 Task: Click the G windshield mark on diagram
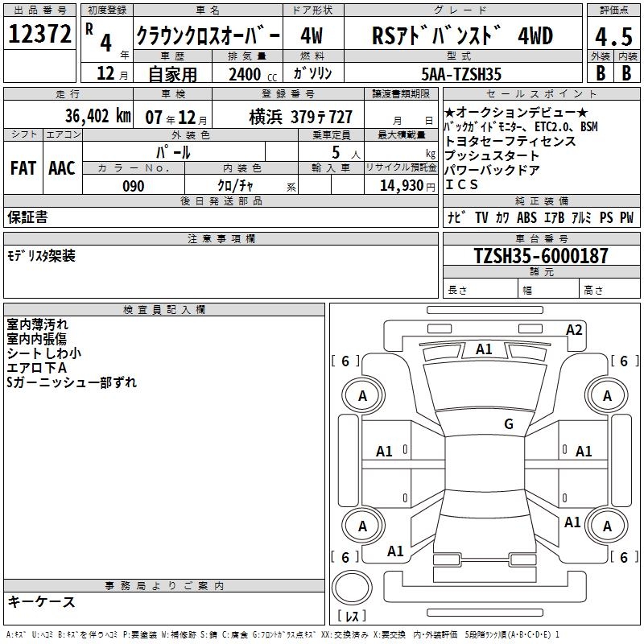click(x=509, y=424)
